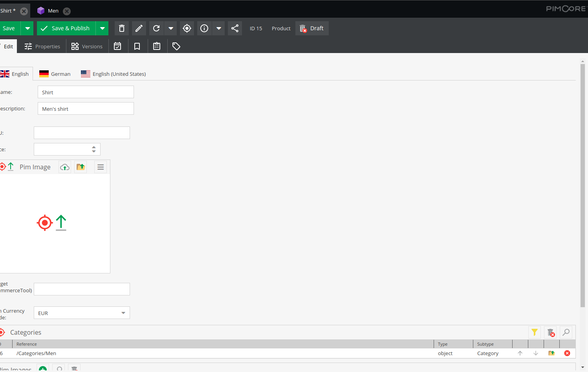The width and height of the screenshot is (588, 372).
Task: Click the Type column header
Action: click(453, 344)
